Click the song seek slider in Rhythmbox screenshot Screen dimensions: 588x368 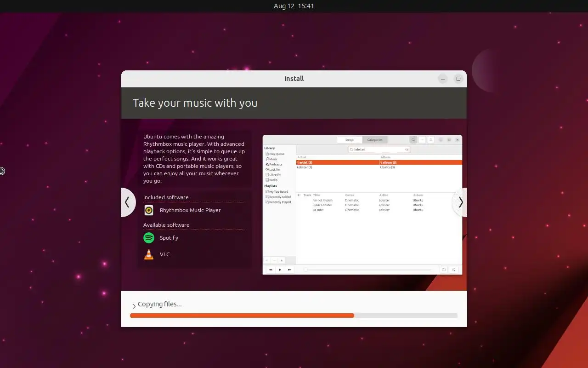[x=369, y=270]
